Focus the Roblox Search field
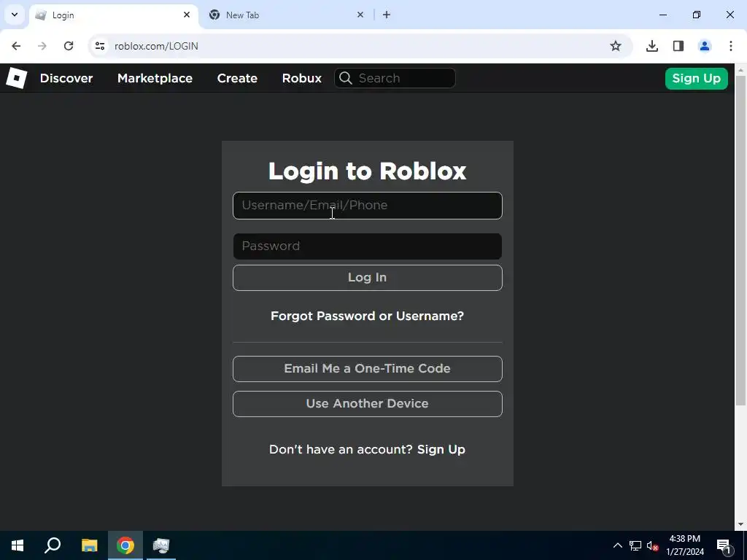 395,78
